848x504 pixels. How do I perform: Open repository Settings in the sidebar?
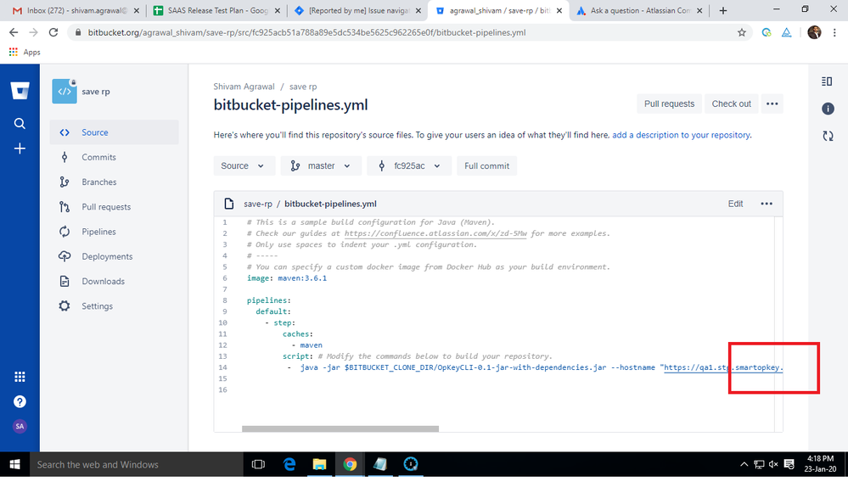114,306
